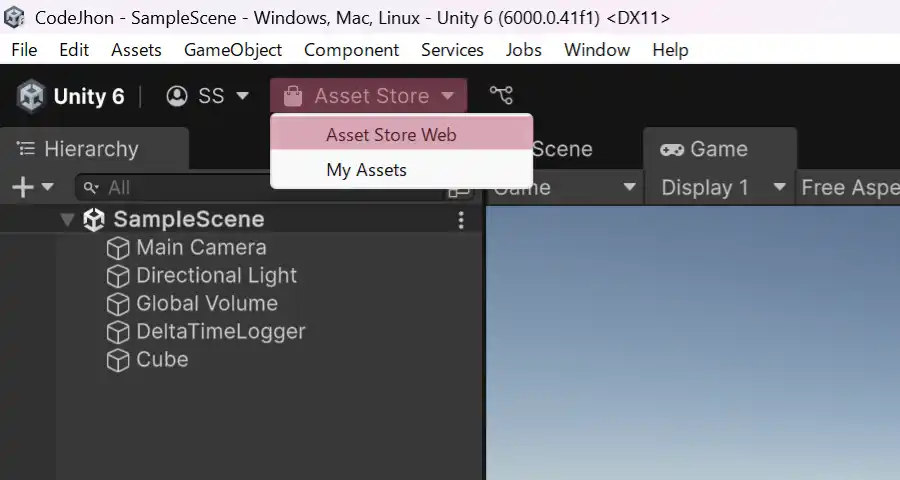Open SampleScene three-dot options menu
Screen dimensions: 900x480
click(x=461, y=220)
